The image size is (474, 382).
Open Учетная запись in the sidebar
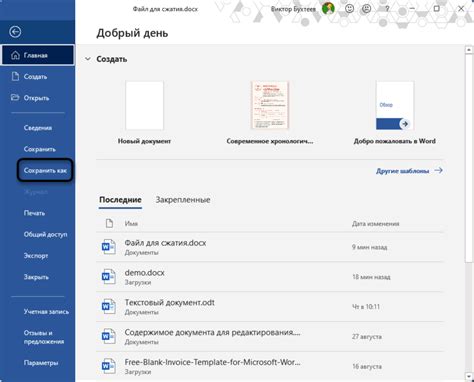pyautogui.click(x=46, y=312)
